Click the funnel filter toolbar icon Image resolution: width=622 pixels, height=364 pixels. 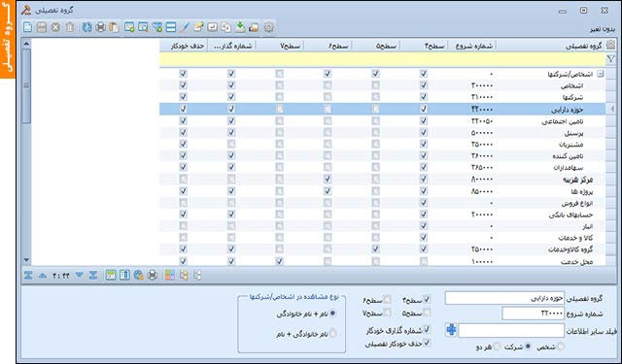pyautogui.click(x=157, y=27)
